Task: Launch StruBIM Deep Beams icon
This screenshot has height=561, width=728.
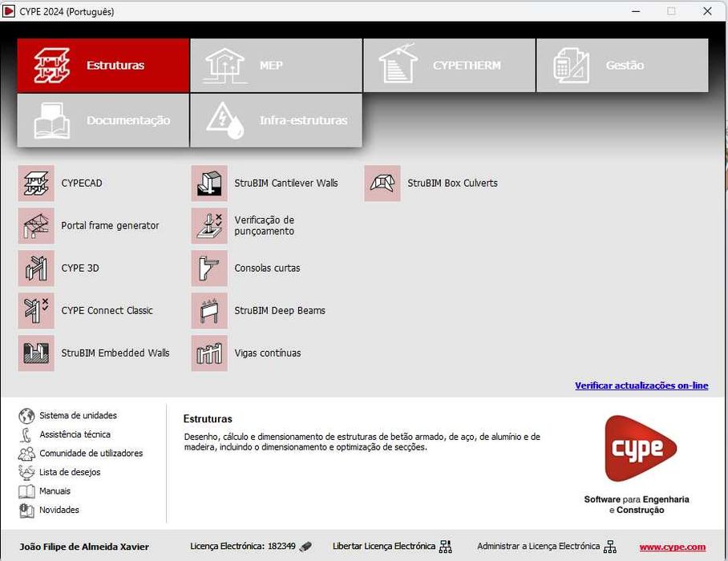Action: click(x=209, y=310)
